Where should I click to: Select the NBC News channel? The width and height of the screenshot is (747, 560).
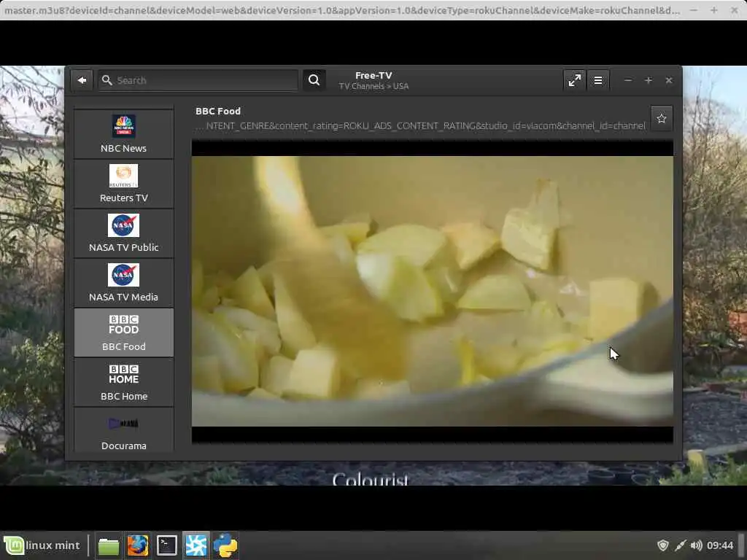coord(124,134)
